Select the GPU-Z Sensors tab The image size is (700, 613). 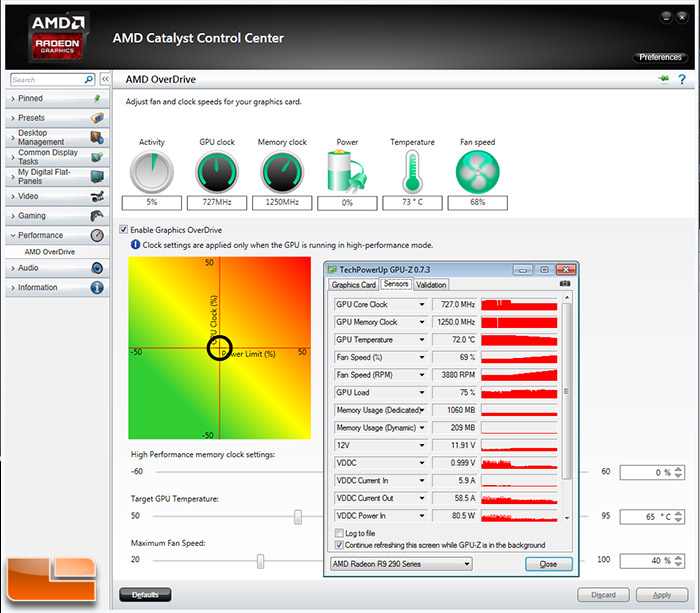click(396, 284)
